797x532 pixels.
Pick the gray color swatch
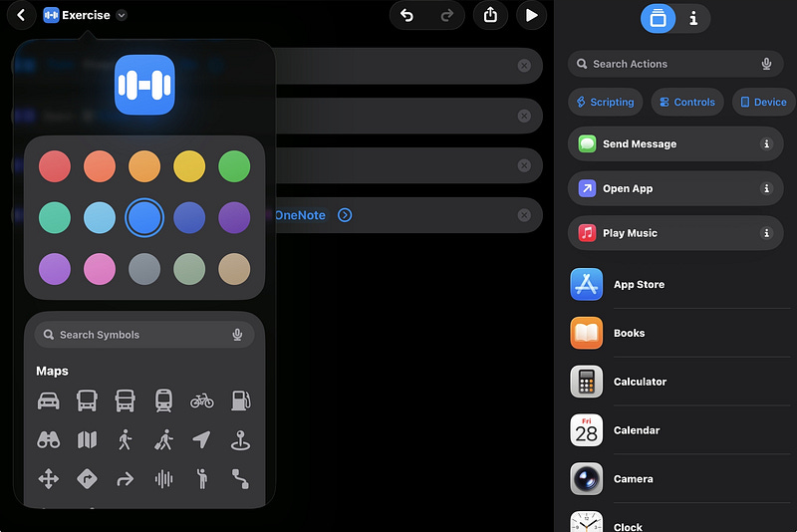point(144,269)
